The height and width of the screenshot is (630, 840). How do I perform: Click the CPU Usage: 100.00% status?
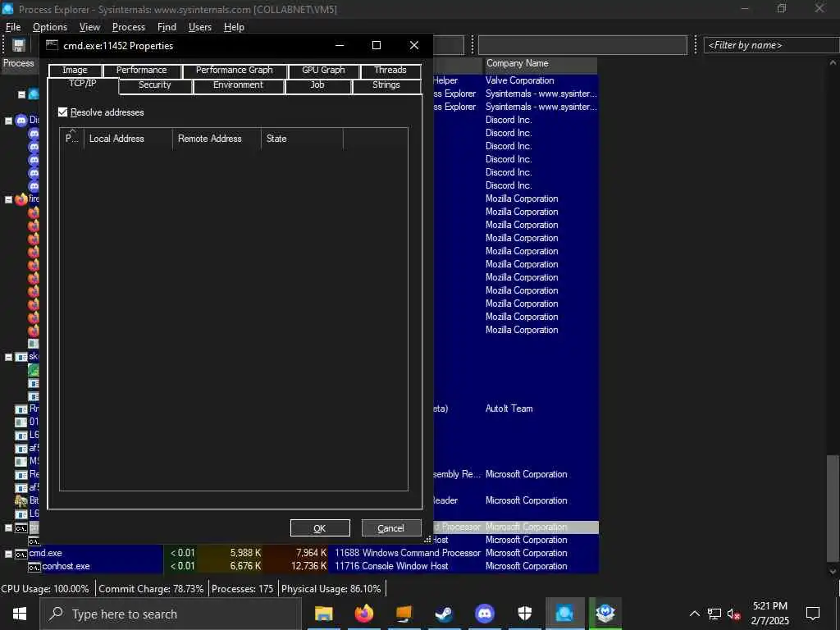pyautogui.click(x=46, y=589)
